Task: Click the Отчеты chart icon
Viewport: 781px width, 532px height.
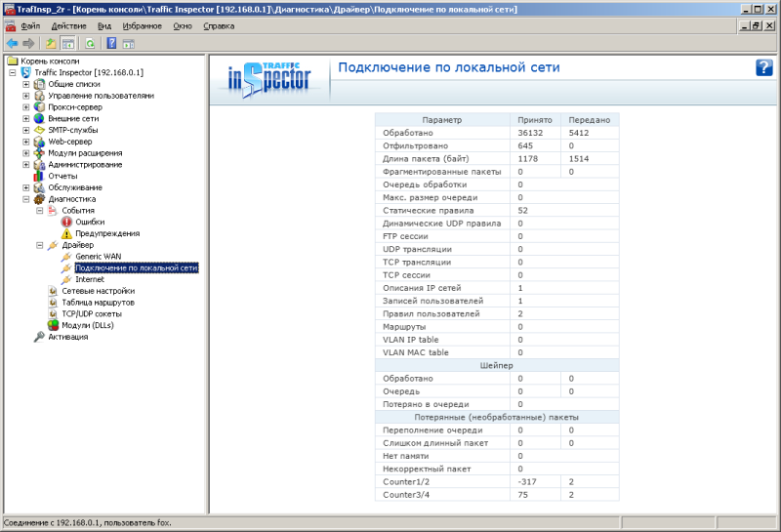Action: 39,176
